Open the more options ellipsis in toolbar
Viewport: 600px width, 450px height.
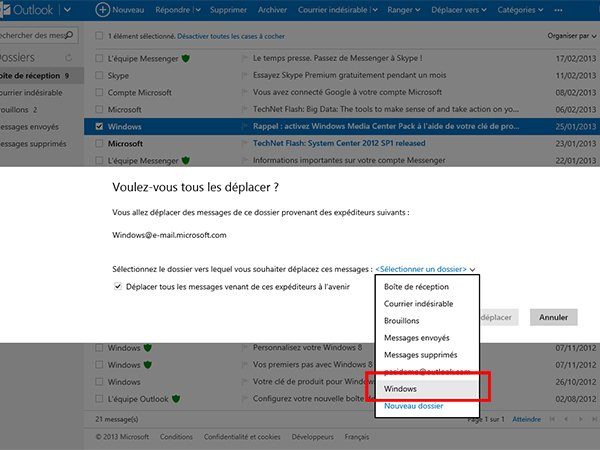[x=558, y=10]
